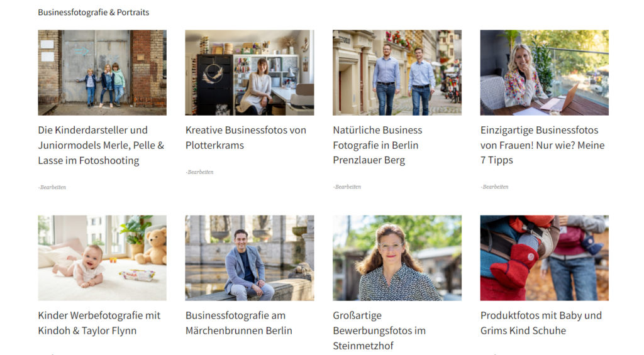The width and height of the screenshot is (644, 355).
Task: Click Bearbeiten under Einzigartige Businessfotos post
Action: [x=495, y=187]
